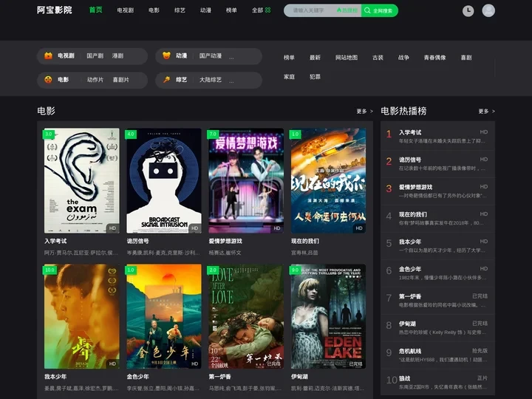
Task: Select the 喜剧片 subcategory
Action: coord(120,80)
